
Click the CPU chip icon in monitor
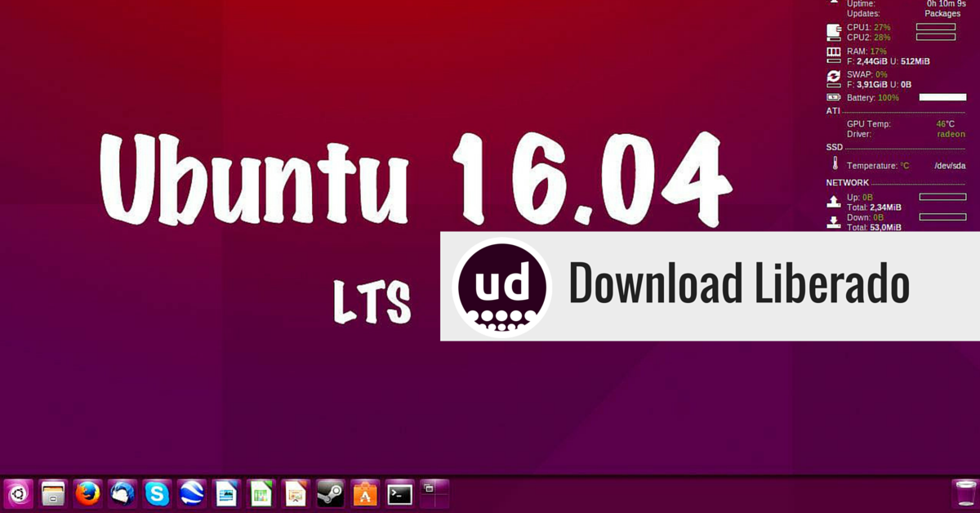(834, 32)
